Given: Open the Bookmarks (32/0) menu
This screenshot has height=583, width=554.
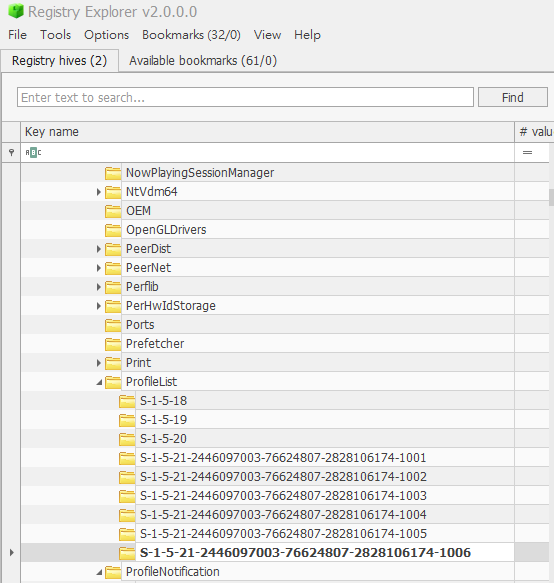Looking at the screenshot, I should click(x=191, y=35).
